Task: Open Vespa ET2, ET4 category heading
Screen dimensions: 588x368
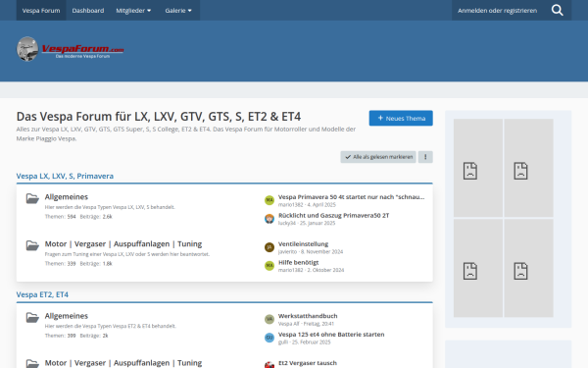Action: [42, 294]
